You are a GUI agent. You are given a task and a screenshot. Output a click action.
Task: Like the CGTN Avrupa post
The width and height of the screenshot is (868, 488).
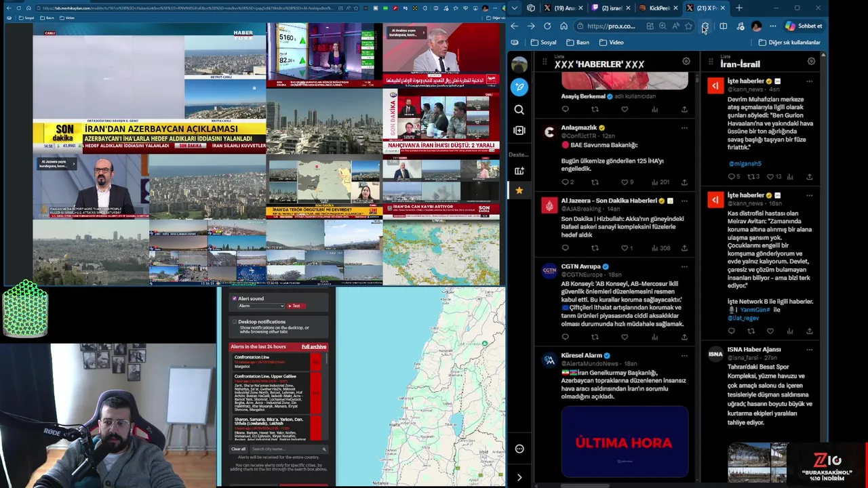click(x=625, y=337)
